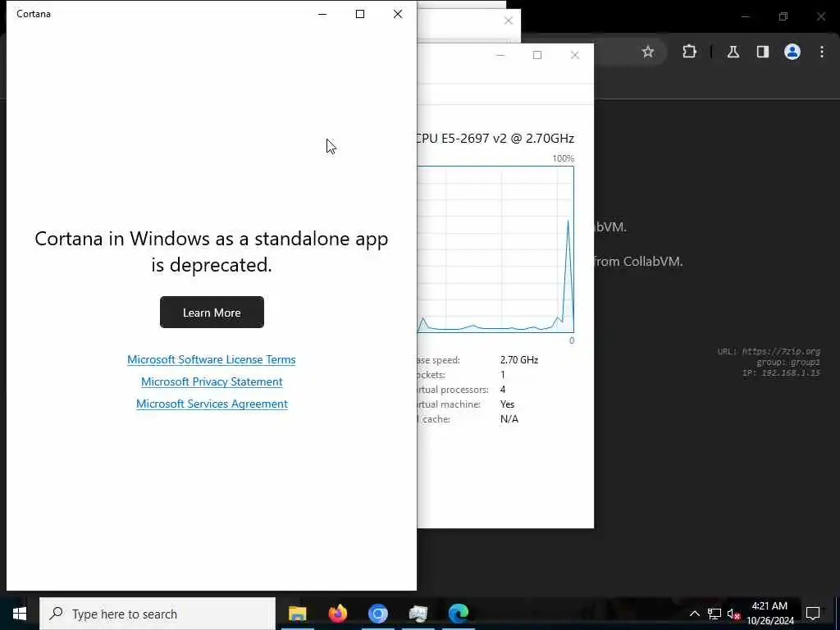
Task: Minimize the Cortana window
Action: pos(322,14)
